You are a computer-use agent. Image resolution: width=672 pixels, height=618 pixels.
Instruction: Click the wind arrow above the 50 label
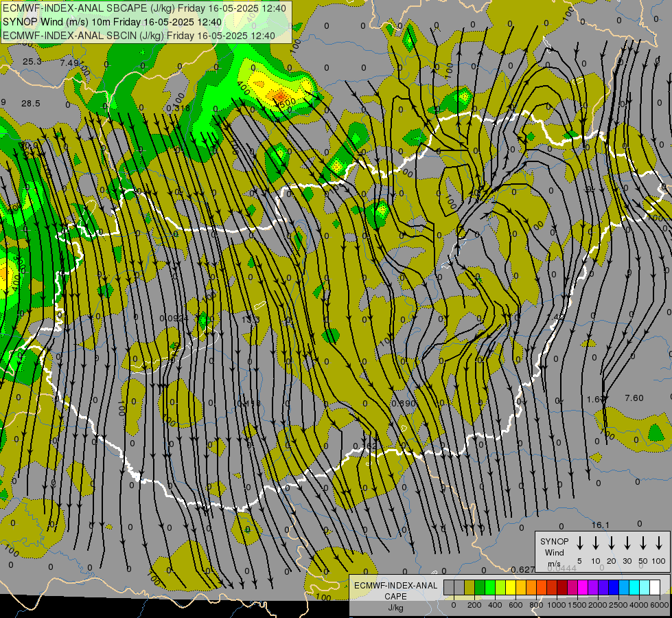pyautogui.click(x=643, y=543)
